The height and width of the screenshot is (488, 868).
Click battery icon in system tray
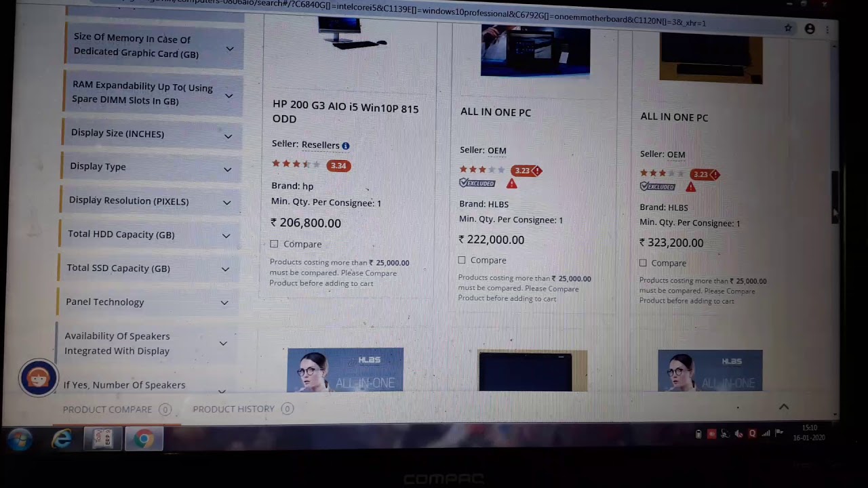(698, 434)
